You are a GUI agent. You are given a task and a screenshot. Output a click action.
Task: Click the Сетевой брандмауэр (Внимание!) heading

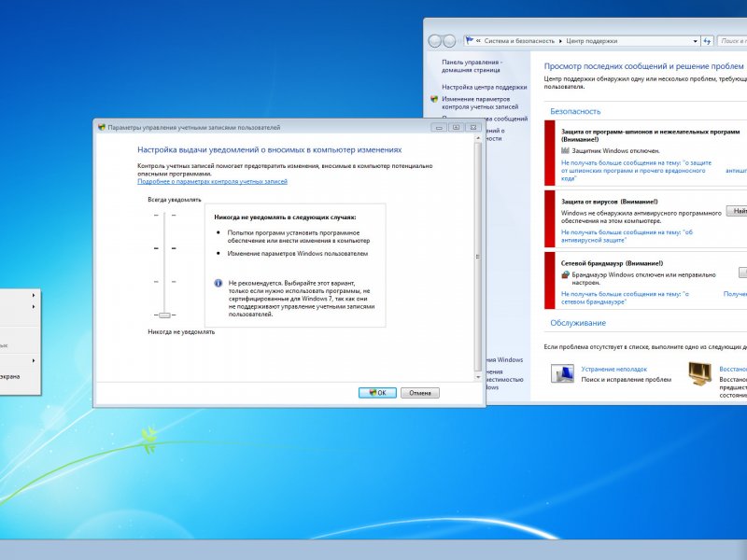coord(612,263)
